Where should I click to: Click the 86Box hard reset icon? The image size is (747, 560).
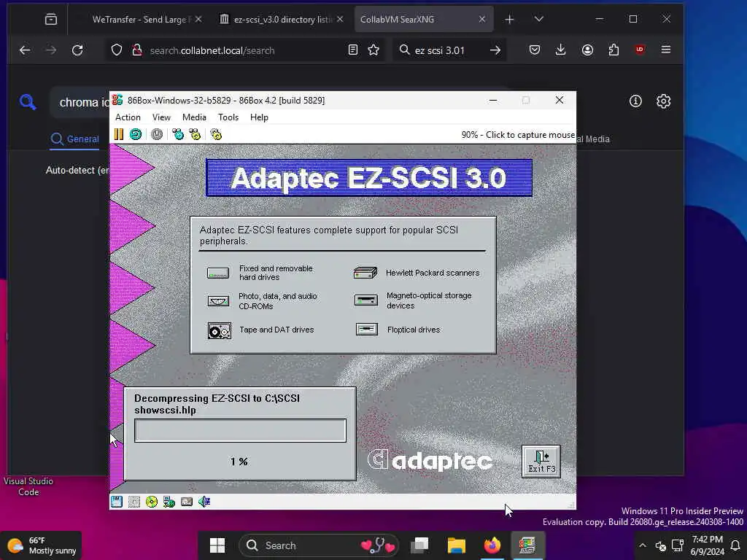(x=136, y=134)
